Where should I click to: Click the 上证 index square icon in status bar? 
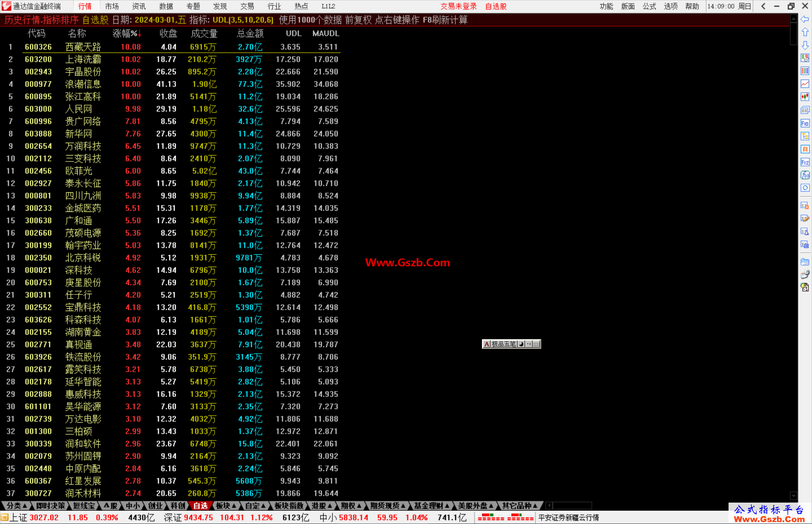[5, 518]
